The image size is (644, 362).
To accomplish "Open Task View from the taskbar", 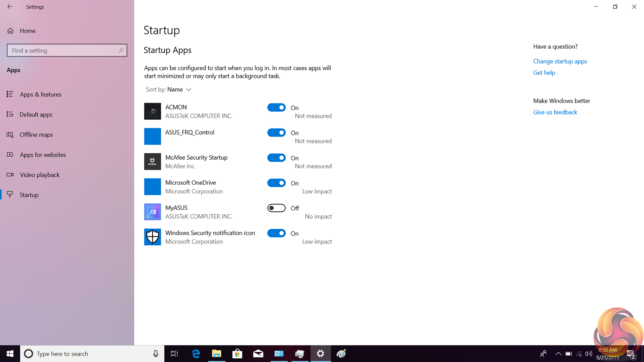I will [x=174, y=354].
